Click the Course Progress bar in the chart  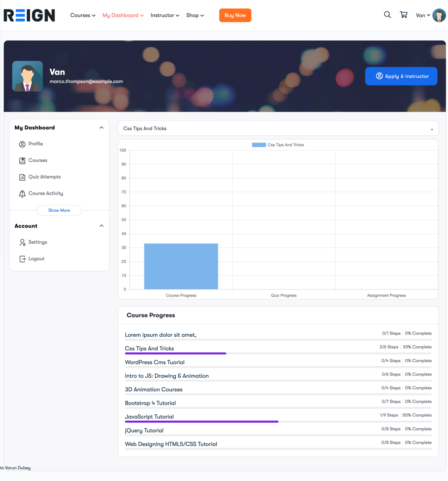pyautogui.click(x=181, y=266)
